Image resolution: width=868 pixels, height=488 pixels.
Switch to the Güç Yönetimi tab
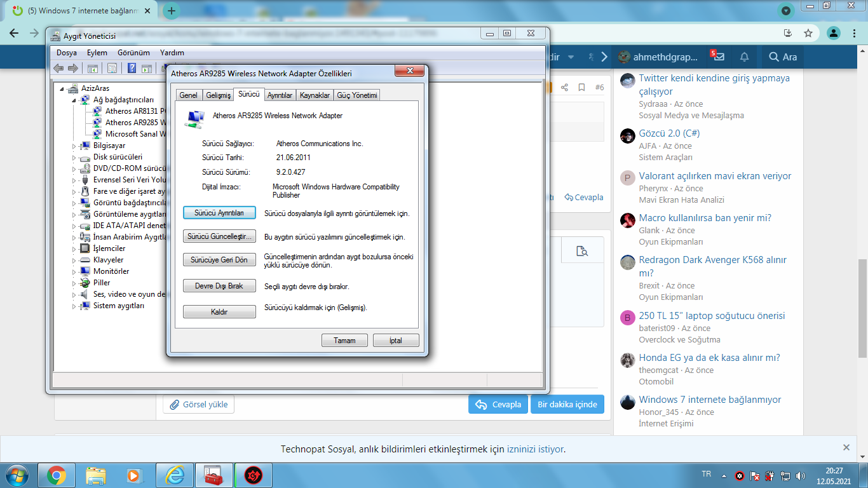(357, 95)
